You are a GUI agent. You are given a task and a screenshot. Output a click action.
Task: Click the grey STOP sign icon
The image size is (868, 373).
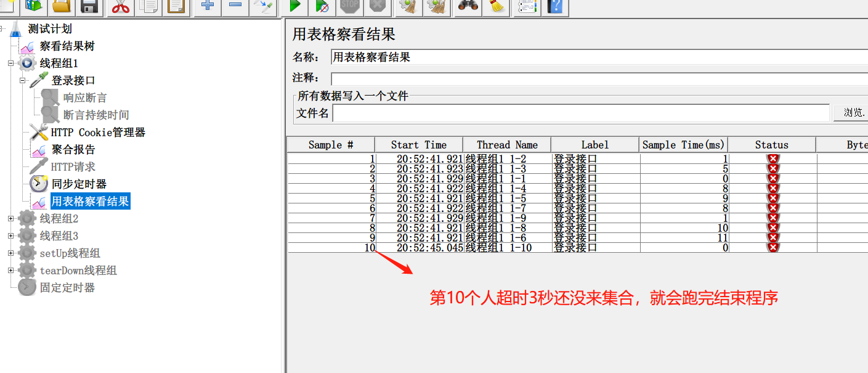pos(350,7)
